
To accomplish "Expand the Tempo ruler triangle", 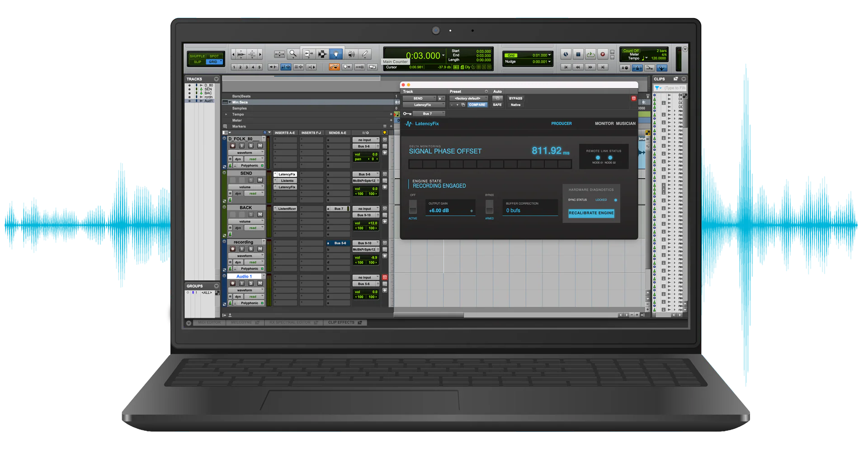I will pyautogui.click(x=226, y=114).
